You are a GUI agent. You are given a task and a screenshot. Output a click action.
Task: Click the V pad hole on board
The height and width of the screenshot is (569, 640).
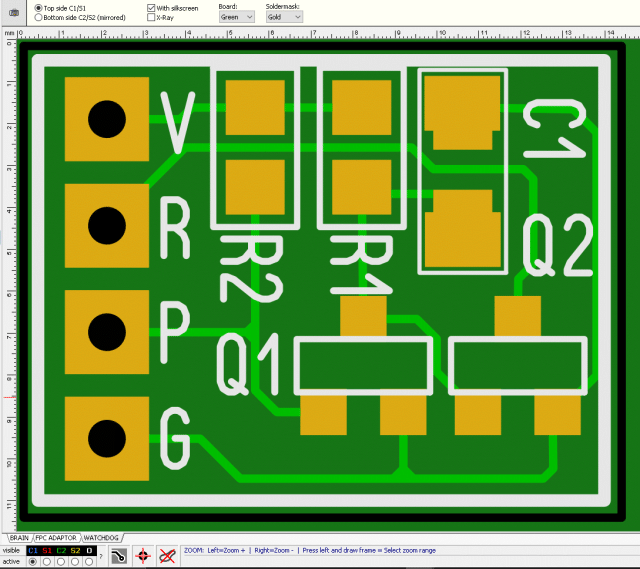104,120
